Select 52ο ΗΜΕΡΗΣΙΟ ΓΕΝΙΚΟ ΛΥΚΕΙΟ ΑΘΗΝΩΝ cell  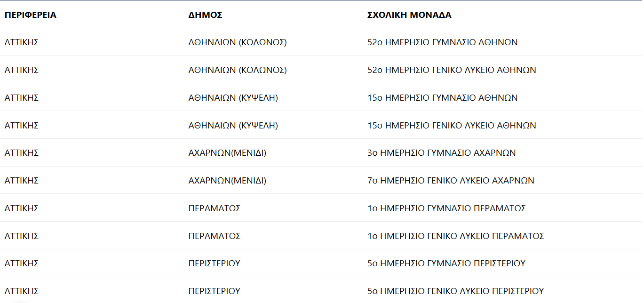coord(452,70)
